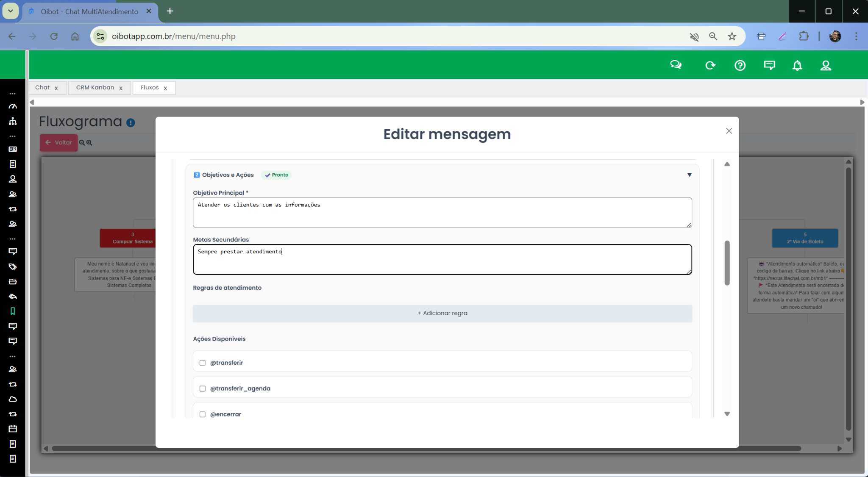Click the Regras de atendimento label

[227, 288]
